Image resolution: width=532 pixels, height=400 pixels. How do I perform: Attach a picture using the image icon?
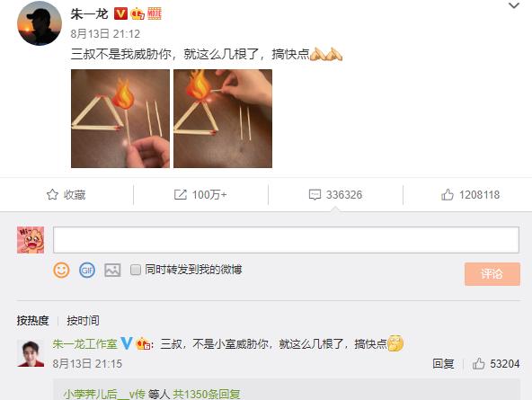tap(112, 270)
